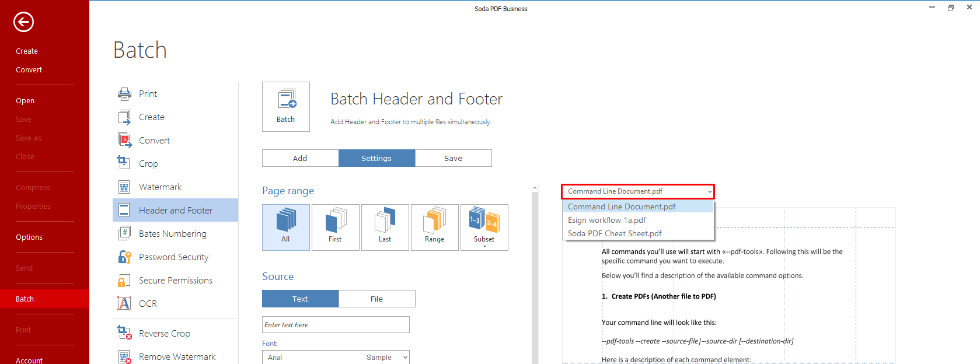Minimize the Soda PDF window
Viewport: 980px width, 364px height.
coord(932,8)
